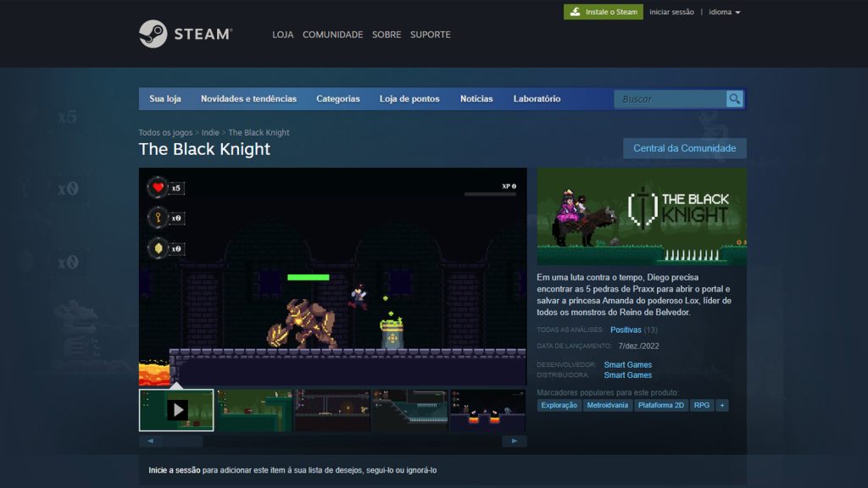
Task: Focus the Buscar search field
Action: [x=670, y=99]
